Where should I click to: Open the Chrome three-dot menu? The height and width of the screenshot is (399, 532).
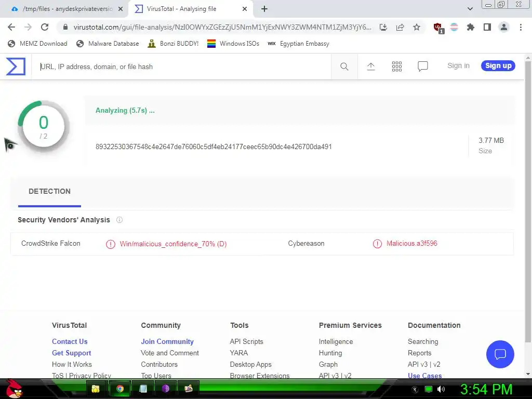(521, 27)
